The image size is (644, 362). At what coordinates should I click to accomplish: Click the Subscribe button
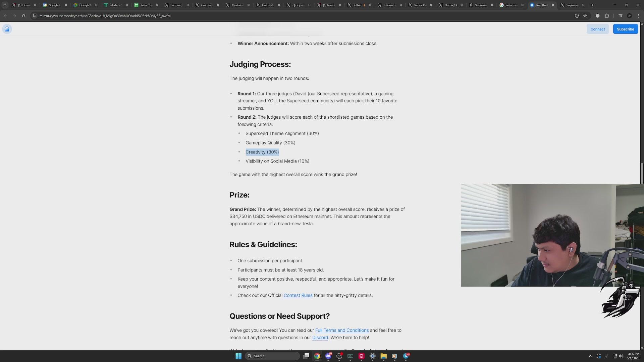pyautogui.click(x=625, y=29)
